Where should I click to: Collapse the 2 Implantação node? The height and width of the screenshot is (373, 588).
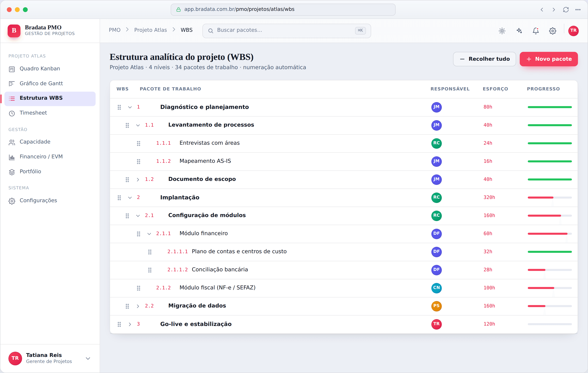(130, 198)
